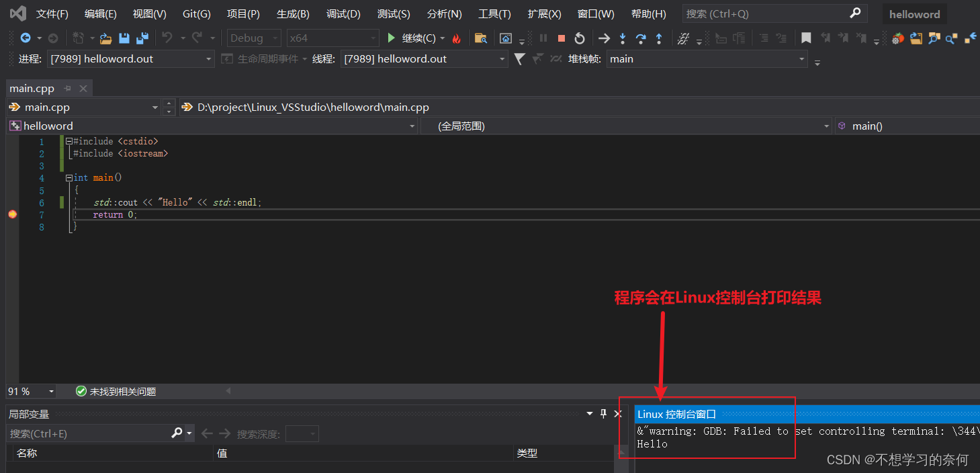Collapse the #include region on line 1

click(69, 141)
